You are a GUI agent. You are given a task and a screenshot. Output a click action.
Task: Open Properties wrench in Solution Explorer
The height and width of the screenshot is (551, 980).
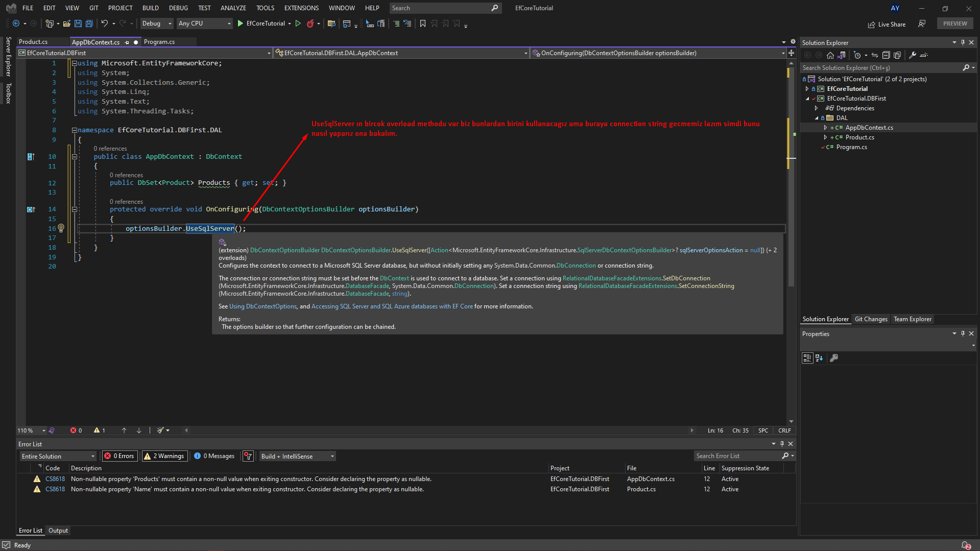click(913, 55)
